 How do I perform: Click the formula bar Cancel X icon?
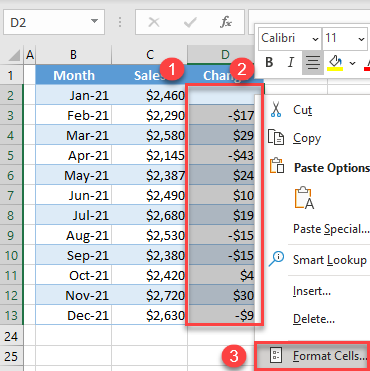[154, 22]
